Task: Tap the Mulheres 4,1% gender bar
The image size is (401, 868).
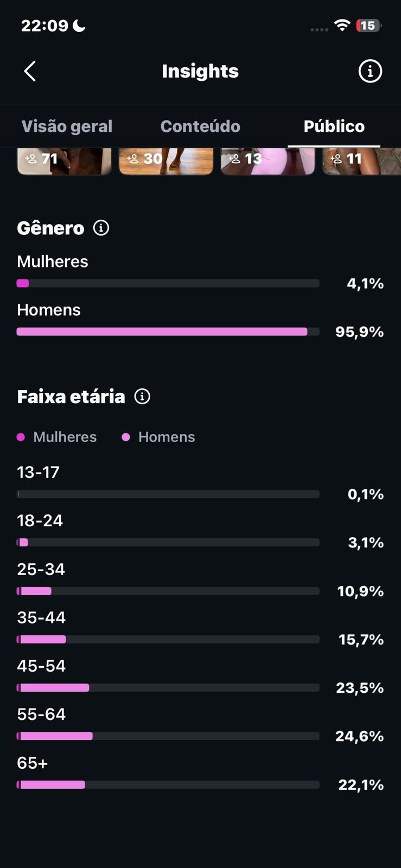Action: pyautogui.click(x=168, y=283)
